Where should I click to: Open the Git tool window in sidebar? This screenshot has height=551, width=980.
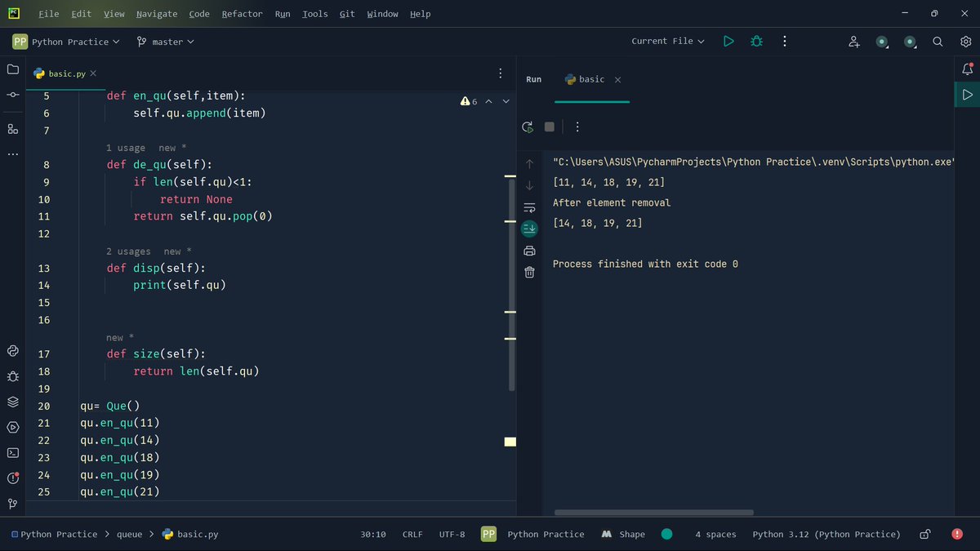[x=13, y=504]
